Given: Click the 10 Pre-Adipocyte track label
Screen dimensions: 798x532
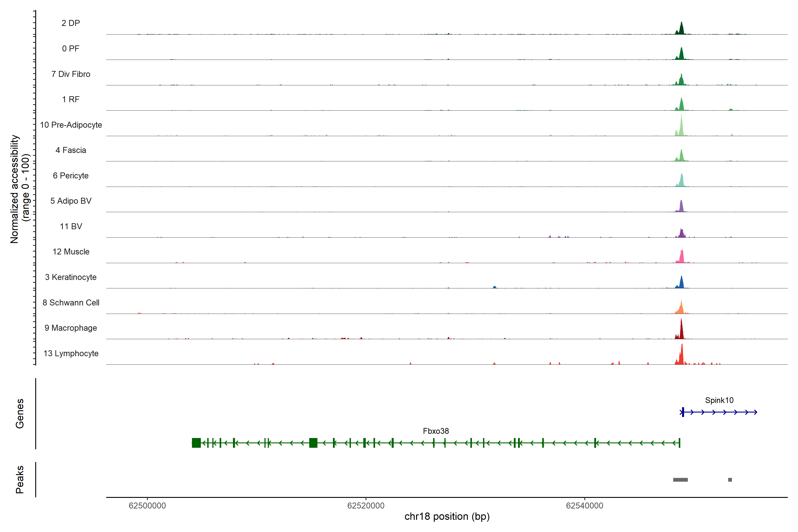Looking at the screenshot, I should tap(71, 125).
